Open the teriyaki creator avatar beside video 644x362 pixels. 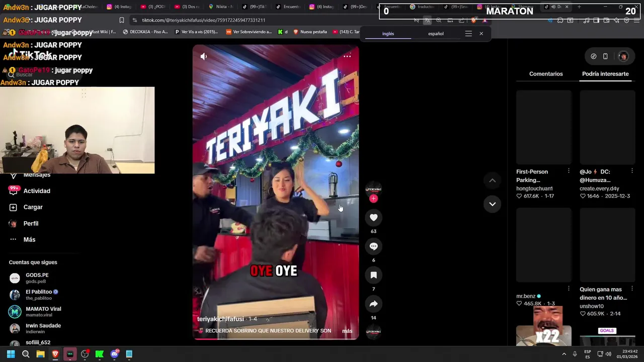point(373,189)
